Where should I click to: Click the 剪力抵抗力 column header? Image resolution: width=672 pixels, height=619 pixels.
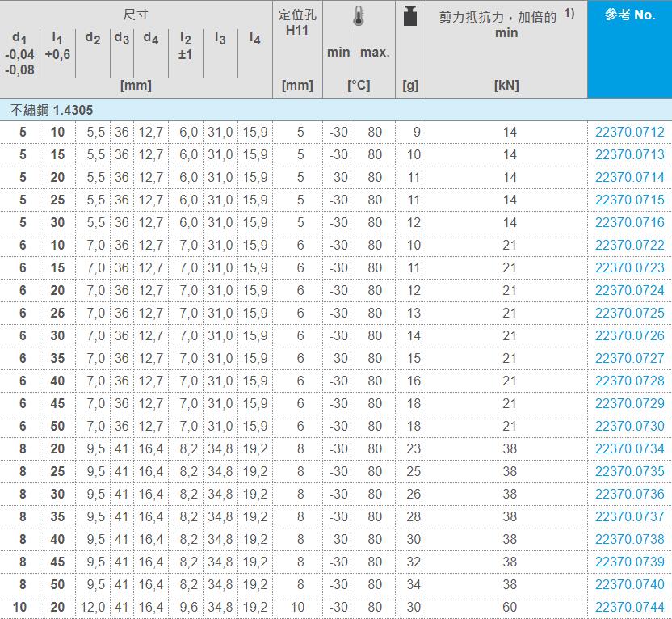[498, 17]
